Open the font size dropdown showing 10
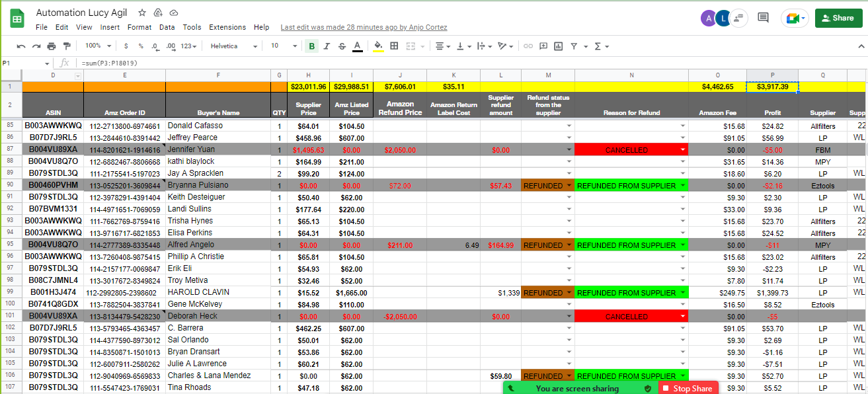868x394 pixels. [x=284, y=46]
